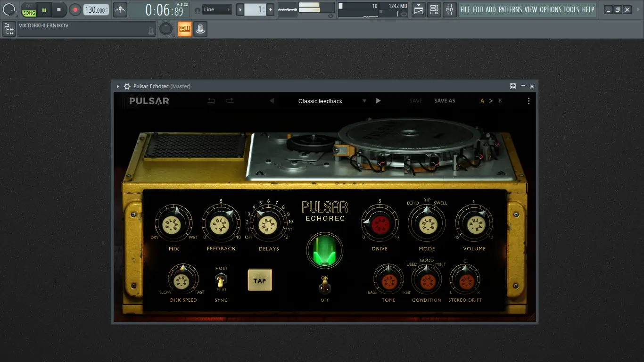Click the Classic feedback preset name
This screenshot has height=362, width=644.
coord(320,101)
